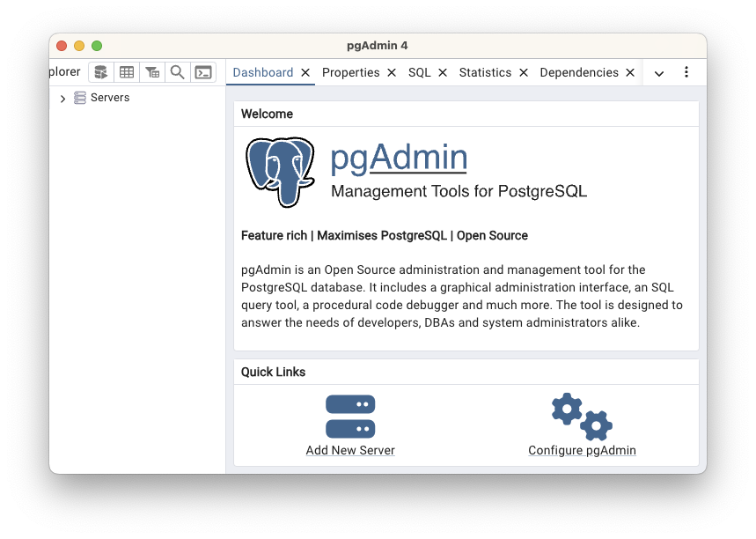The height and width of the screenshot is (539, 756).
Task: Open the Query Tool from the toolbar
Action: click(x=99, y=71)
